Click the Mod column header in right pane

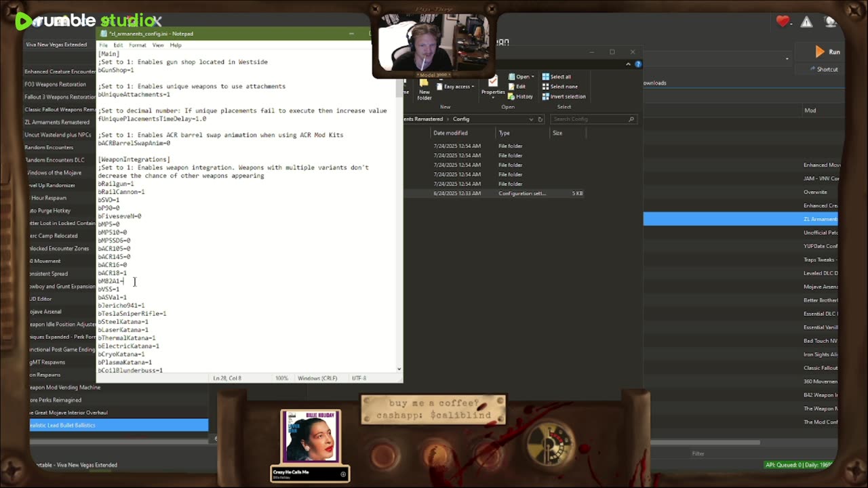pyautogui.click(x=810, y=110)
